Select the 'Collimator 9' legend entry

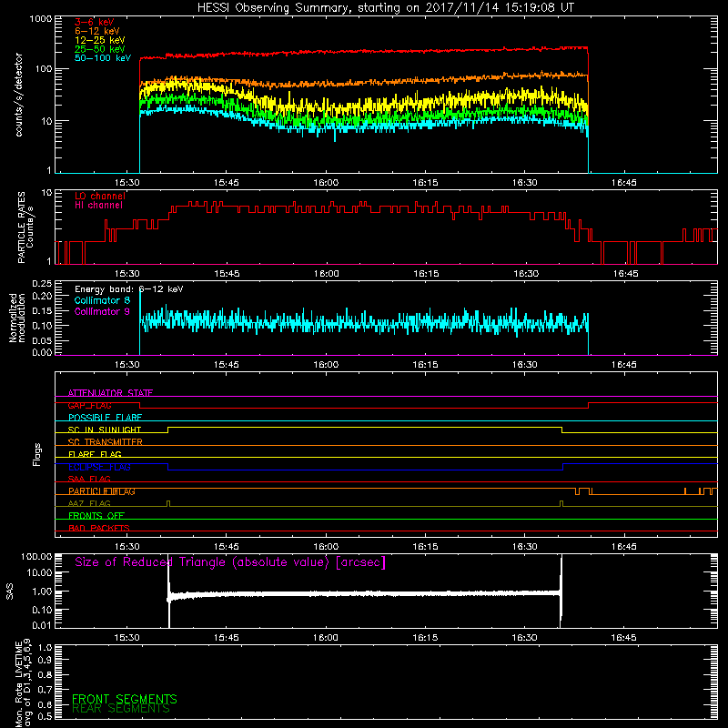102,311
